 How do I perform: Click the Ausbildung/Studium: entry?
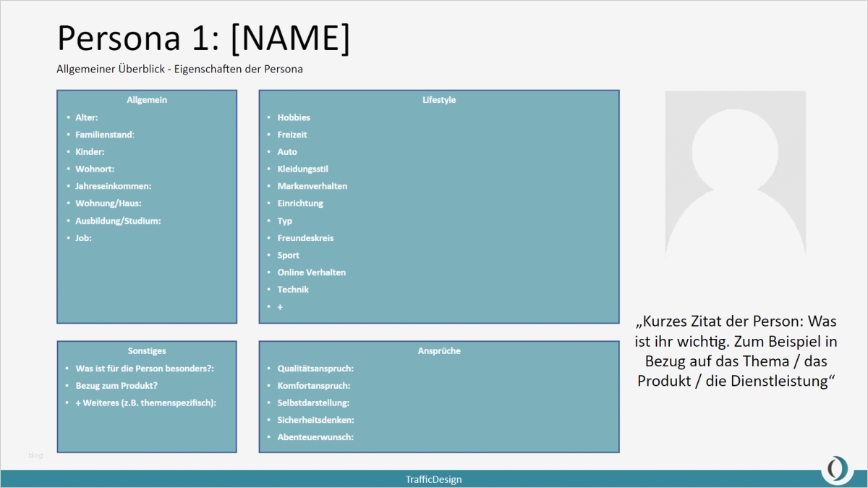coord(118,221)
